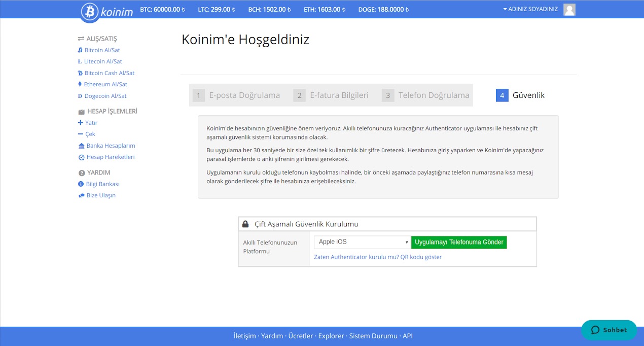The height and width of the screenshot is (346, 644).
Task: Click Ücretler in the footer
Action: click(x=301, y=336)
